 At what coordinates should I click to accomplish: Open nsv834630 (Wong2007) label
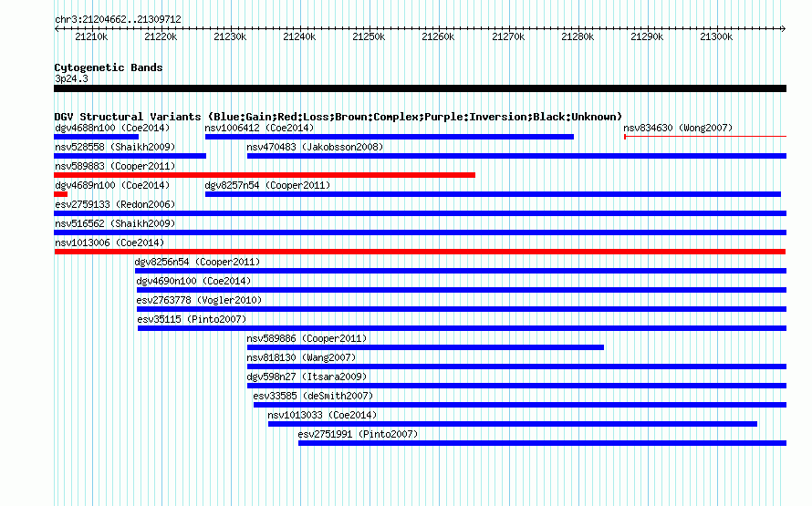click(x=678, y=128)
